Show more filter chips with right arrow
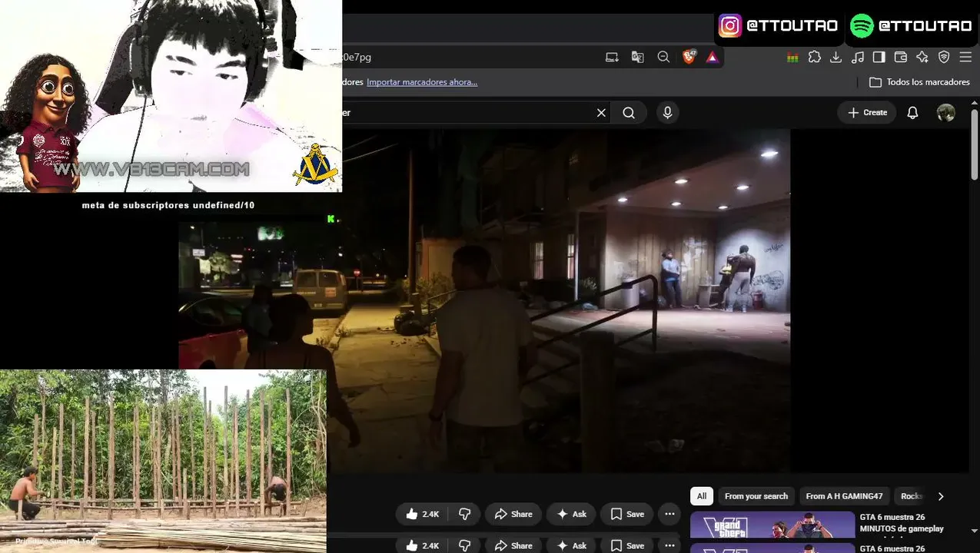The width and height of the screenshot is (980, 553). (940, 496)
